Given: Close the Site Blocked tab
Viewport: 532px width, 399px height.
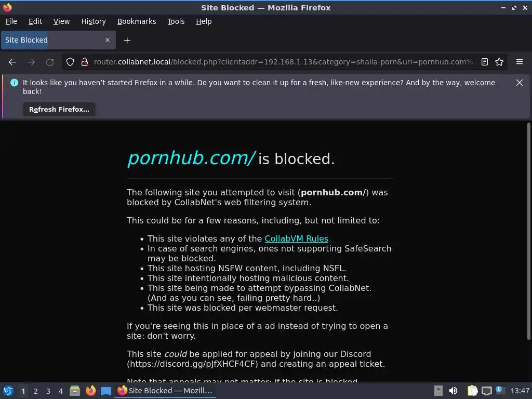Looking at the screenshot, I should click(108, 40).
